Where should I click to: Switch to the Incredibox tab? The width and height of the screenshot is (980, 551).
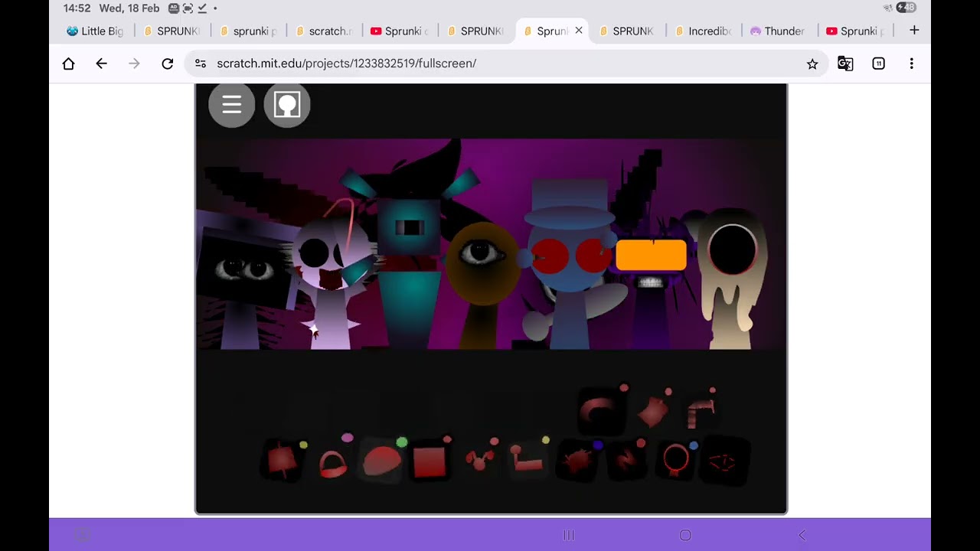pos(704,31)
